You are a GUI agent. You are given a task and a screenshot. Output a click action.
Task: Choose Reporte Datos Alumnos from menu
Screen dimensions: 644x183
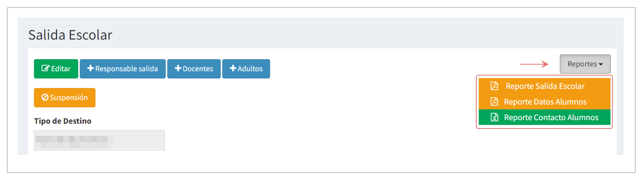(x=545, y=102)
